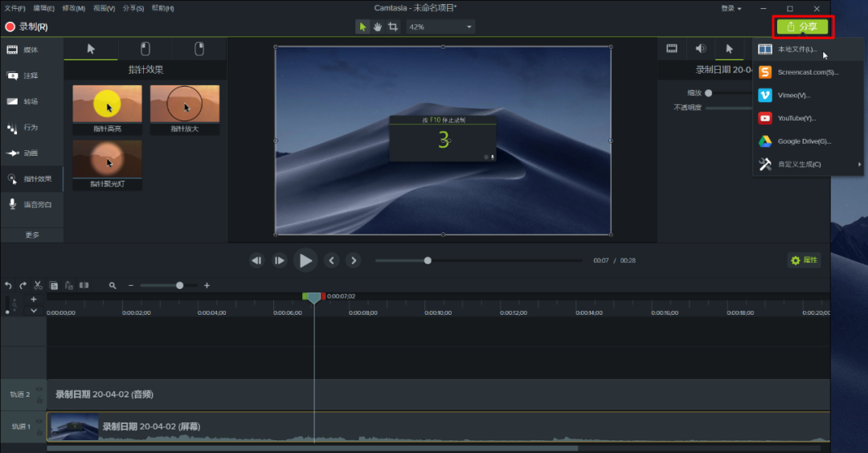Expand tracks options chevron below plus
Viewport: 868px width, 453px height.
[x=33, y=311]
